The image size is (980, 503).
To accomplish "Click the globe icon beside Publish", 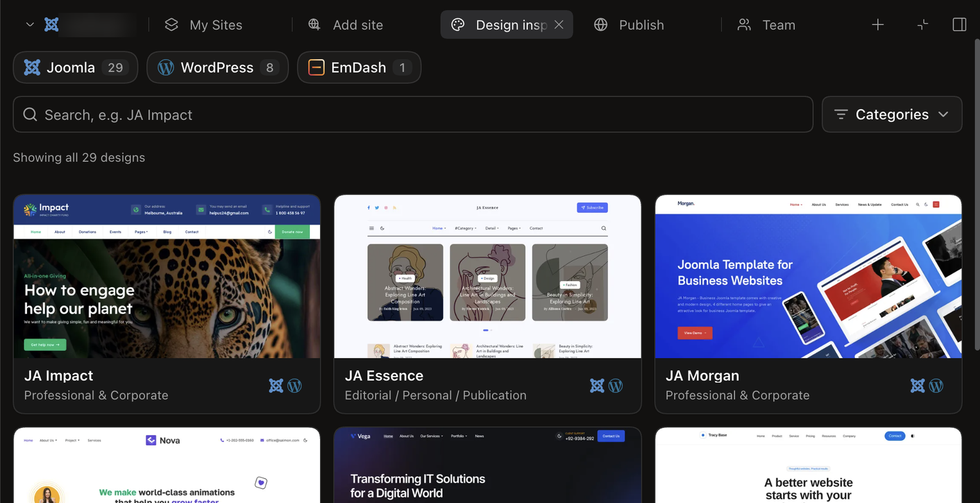I will point(601,24).
